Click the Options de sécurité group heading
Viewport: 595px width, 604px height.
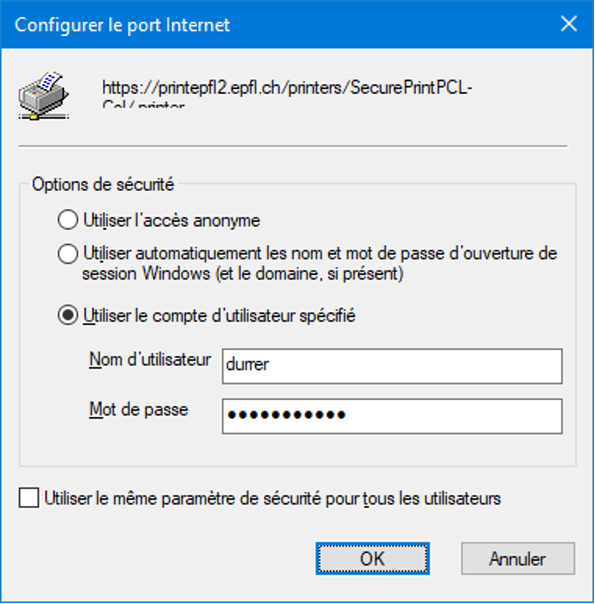103,184
